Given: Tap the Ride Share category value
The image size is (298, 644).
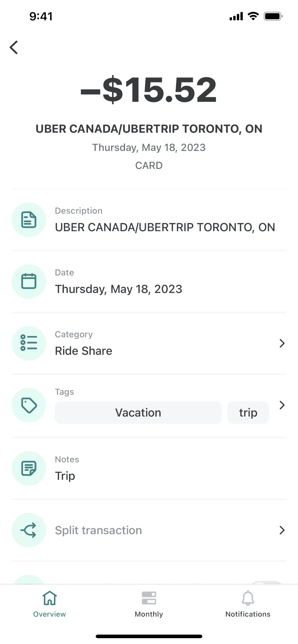Looking at the screenshot, I should click(x=83, y=351).
